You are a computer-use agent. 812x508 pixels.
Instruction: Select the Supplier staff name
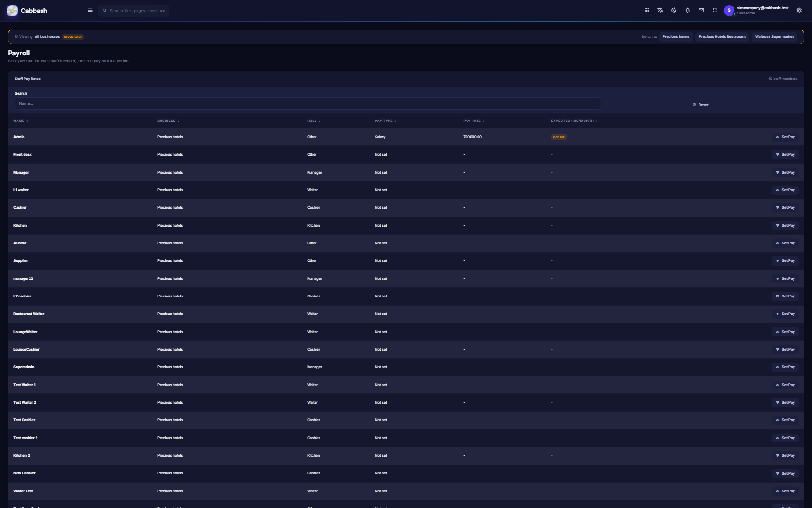click(21, 261)
